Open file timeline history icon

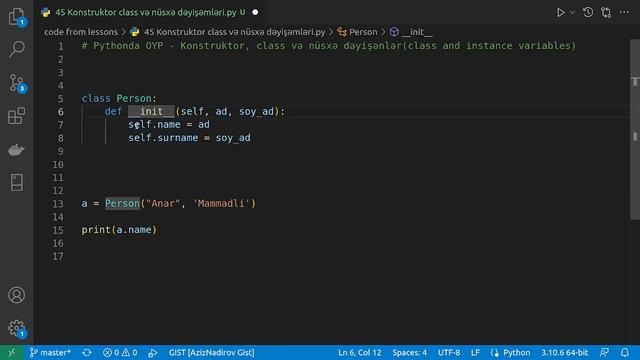point(588,12)
